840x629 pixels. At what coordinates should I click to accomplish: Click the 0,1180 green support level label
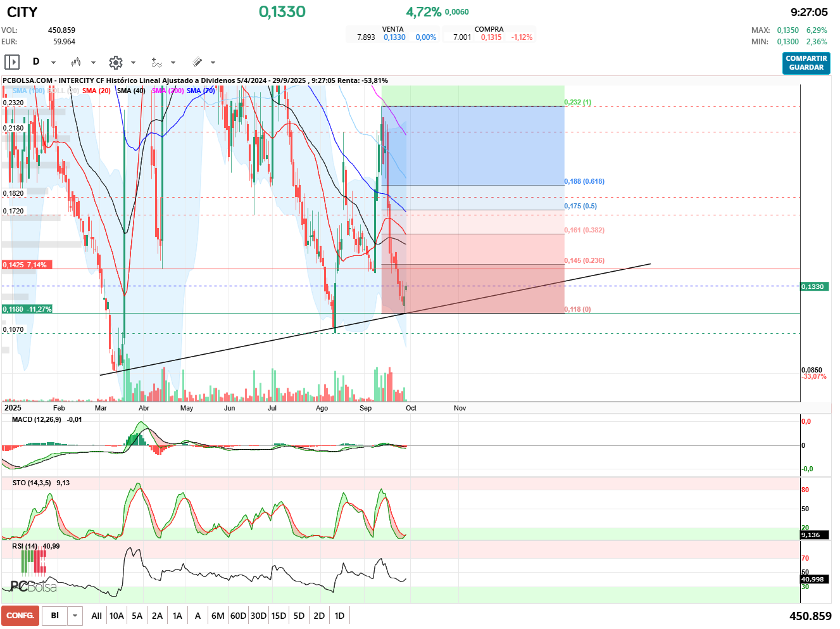point(27,309)
